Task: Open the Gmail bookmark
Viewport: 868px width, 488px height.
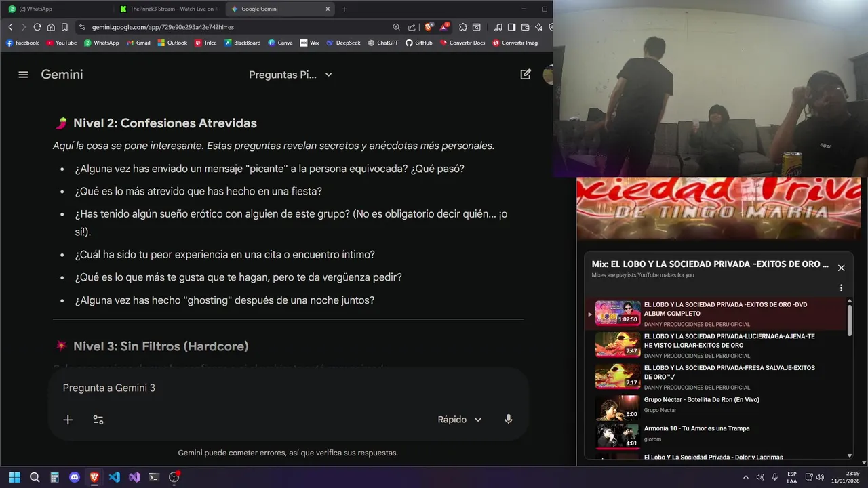Action: [138, 43]
